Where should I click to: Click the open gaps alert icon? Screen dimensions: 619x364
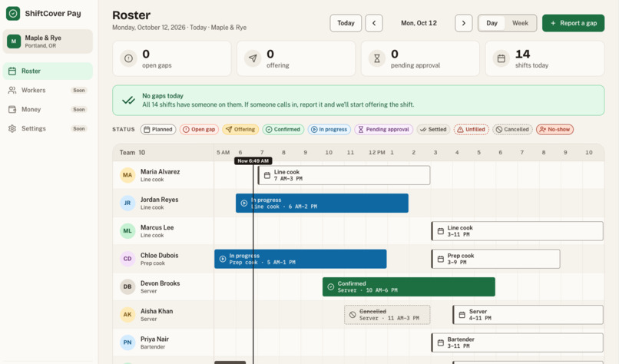click(x=128, y=58)
